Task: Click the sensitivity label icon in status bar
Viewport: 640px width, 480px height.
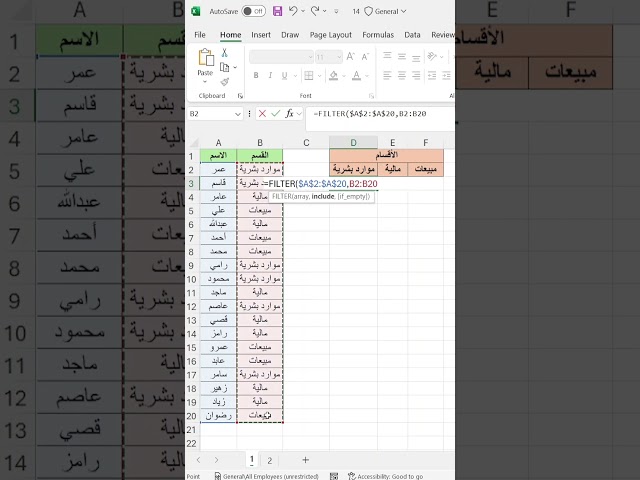Action: point(218,476)
